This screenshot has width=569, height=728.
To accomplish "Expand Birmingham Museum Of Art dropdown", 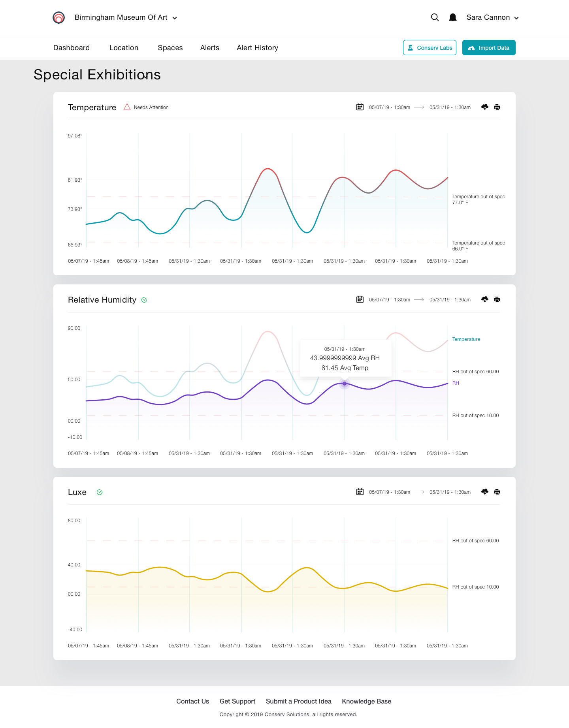I will click(126, 17).
